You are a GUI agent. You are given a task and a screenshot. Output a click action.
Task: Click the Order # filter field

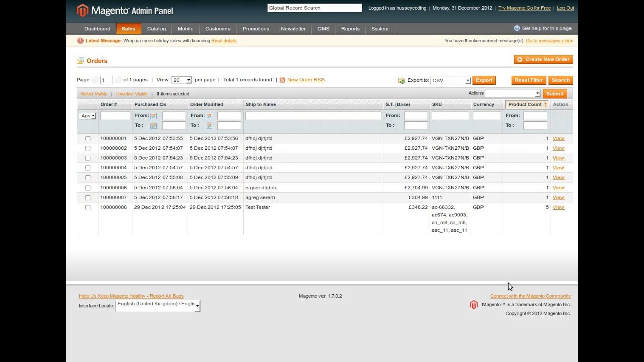coord(115,116)
